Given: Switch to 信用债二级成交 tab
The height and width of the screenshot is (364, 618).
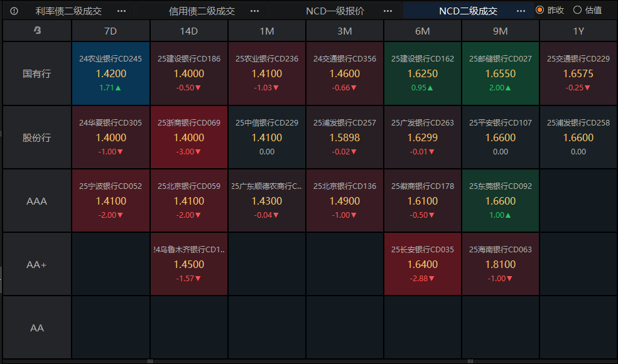Looking at the screenshot, I should pyautogui.click(x=202, y=11).
